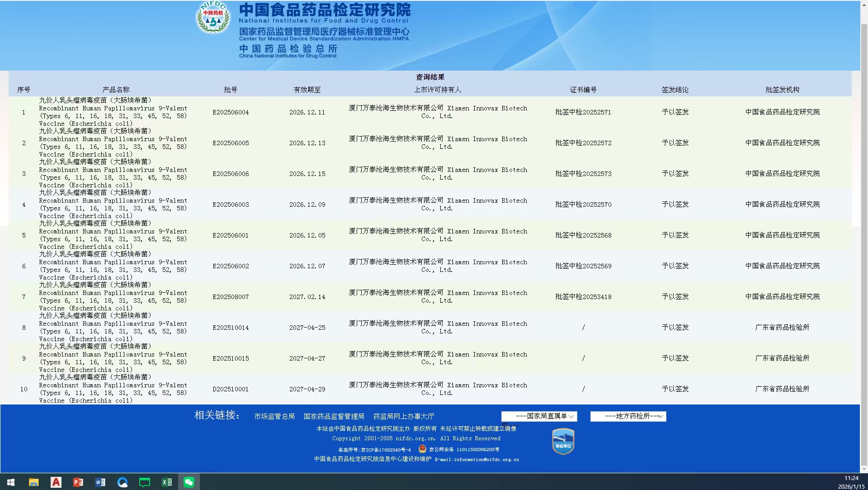This screenshot has height=490, width=868.
Task: Click the police badge icon beside 京公网安备
Action: click(422, 449)
